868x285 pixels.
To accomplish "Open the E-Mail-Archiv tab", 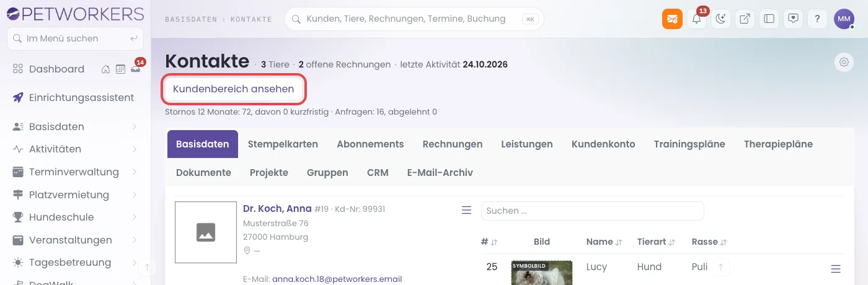I will coord(440,173).
